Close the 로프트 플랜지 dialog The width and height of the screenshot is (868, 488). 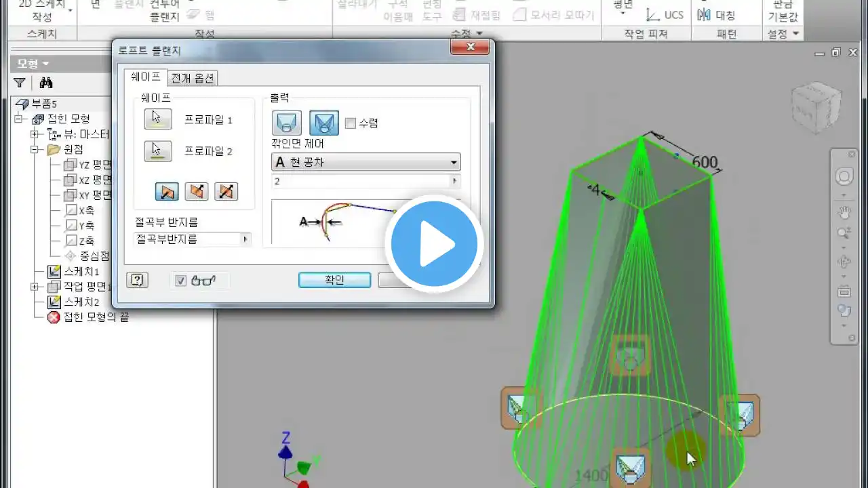point(469,47)
